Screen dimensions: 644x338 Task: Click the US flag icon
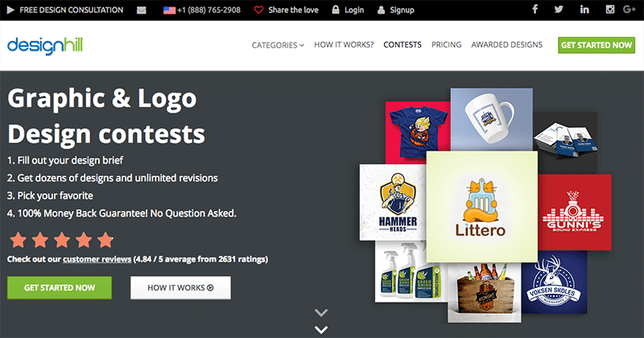(x=169, y=10)
